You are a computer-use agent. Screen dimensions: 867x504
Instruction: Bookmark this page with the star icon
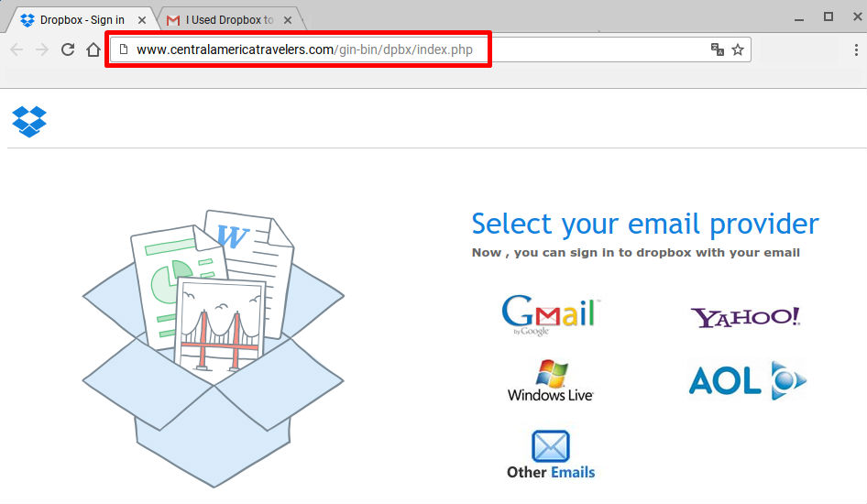click(x=738, y=49)
